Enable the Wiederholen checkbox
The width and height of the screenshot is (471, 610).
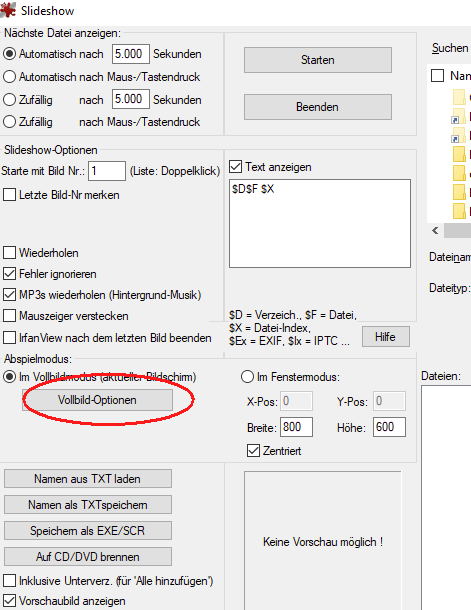click(x=9, y=253)
